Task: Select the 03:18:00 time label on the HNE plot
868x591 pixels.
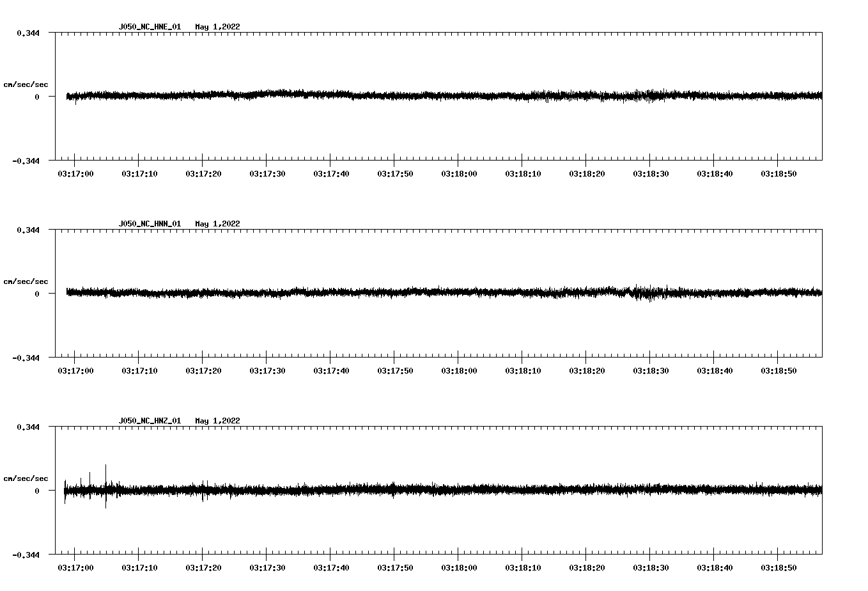Action: point(459,174)
